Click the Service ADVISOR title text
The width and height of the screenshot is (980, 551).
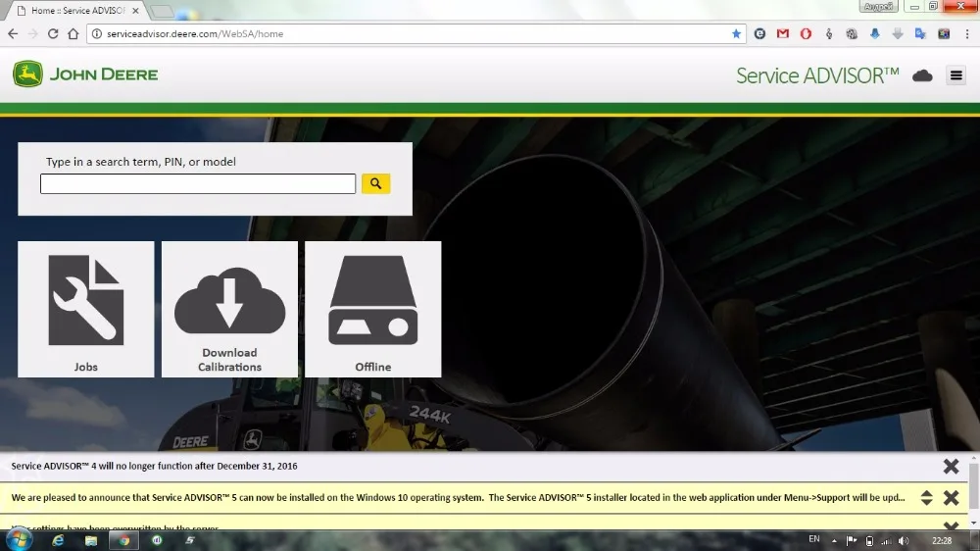coord(817,75)
